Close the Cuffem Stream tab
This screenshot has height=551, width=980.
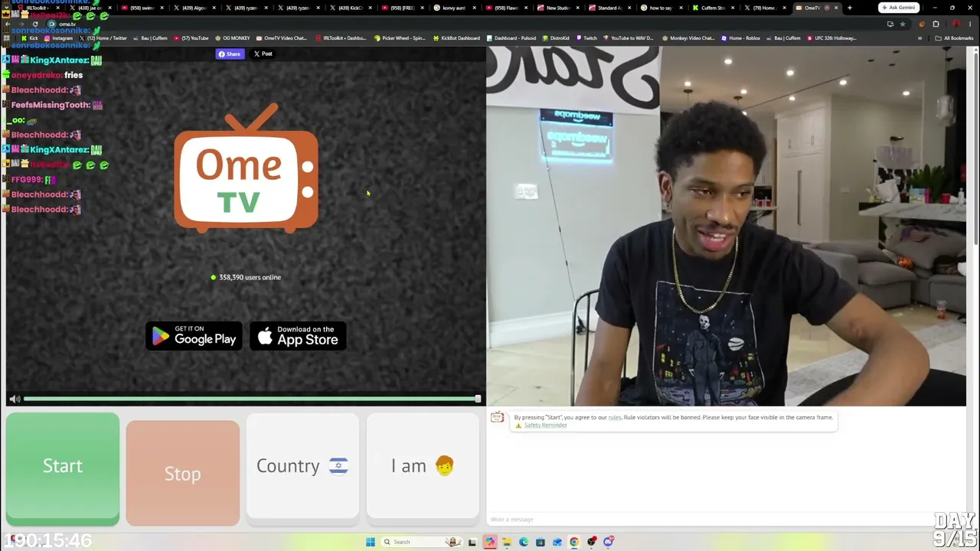pyautogui.click(x=733, y=8)
